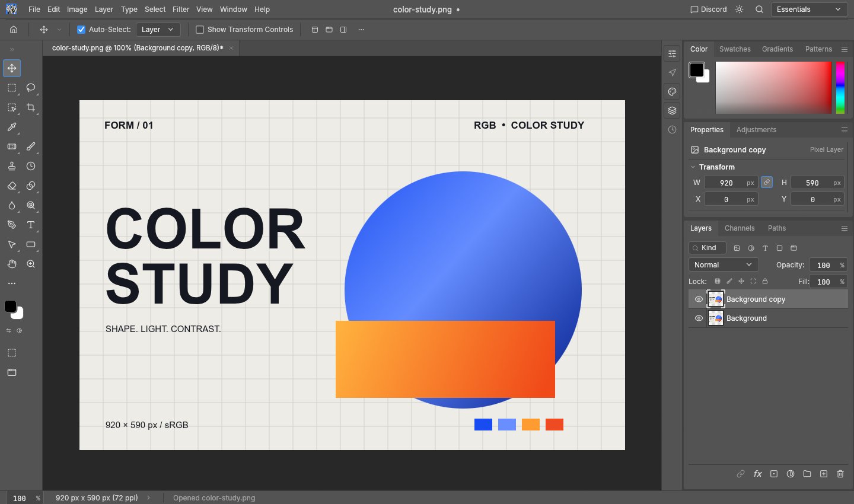Select the Type tool
Viewport: 854px width, 504px height.
coord(31,225)
